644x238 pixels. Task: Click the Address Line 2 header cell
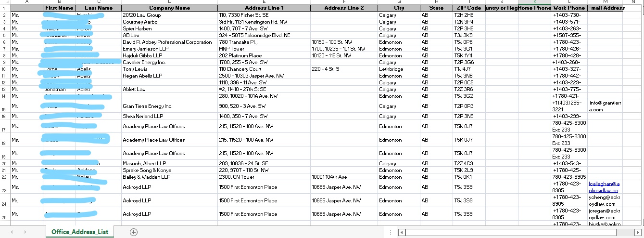[x=344, y=8]
